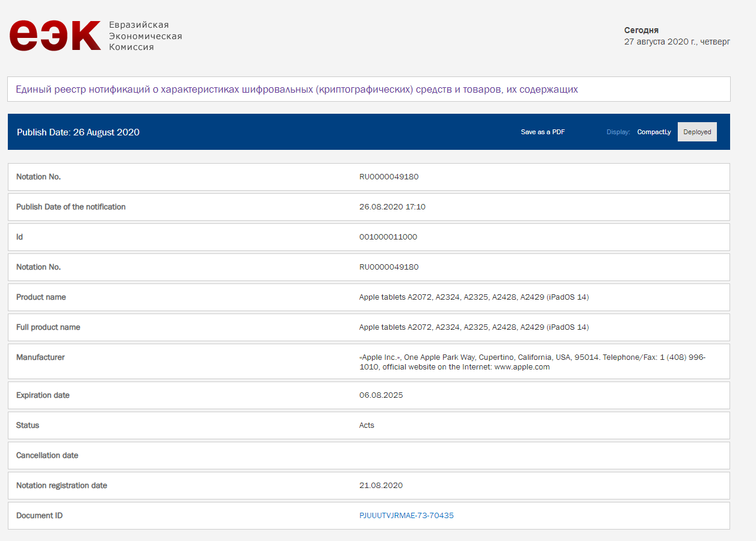Viewport: 756px width, 541px height.
Task: Switch display to Deployed
Action: (x=697, y=132)
